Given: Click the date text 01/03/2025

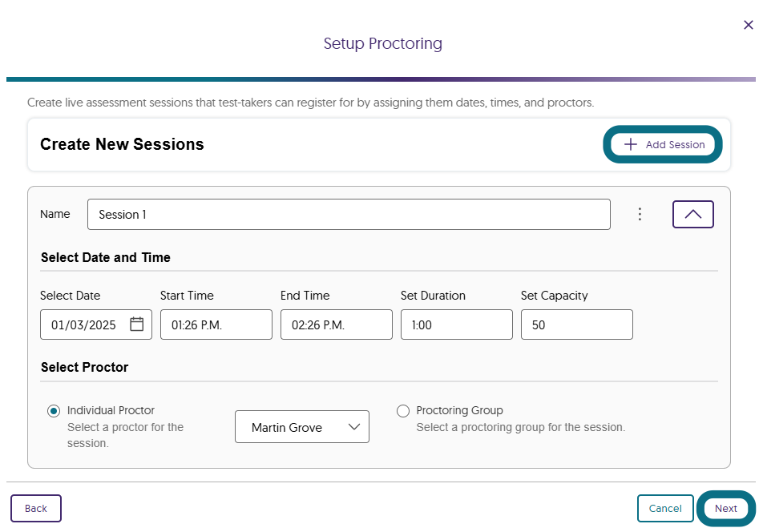Looking at the screenshot, I should (x=83, y=324).
